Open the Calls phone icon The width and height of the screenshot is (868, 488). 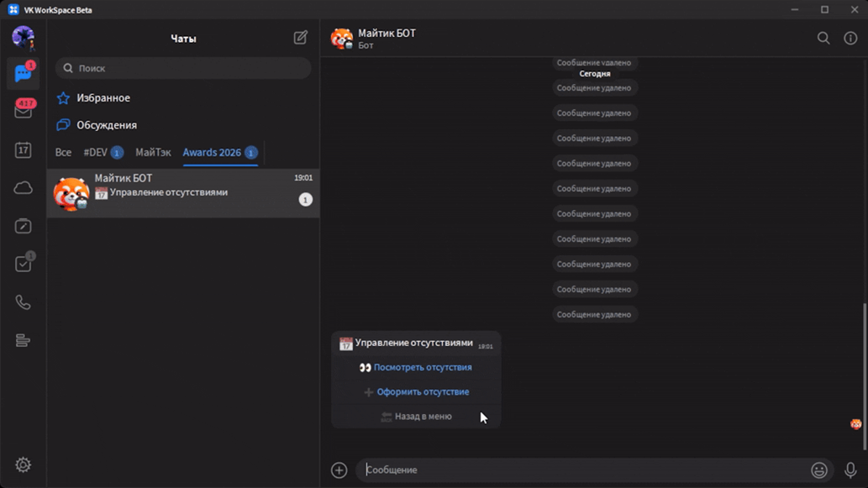tap(23, 302)
